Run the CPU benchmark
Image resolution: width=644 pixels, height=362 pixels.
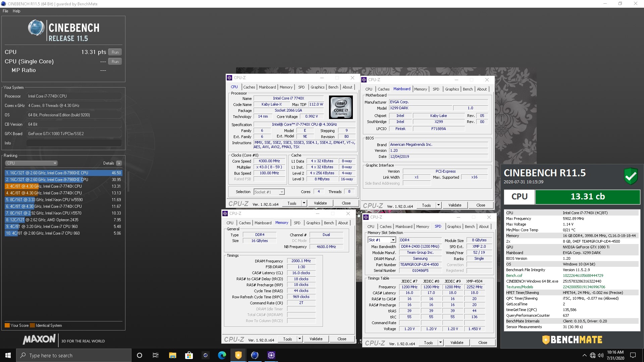pyautogui.click(x=115, y=52)
